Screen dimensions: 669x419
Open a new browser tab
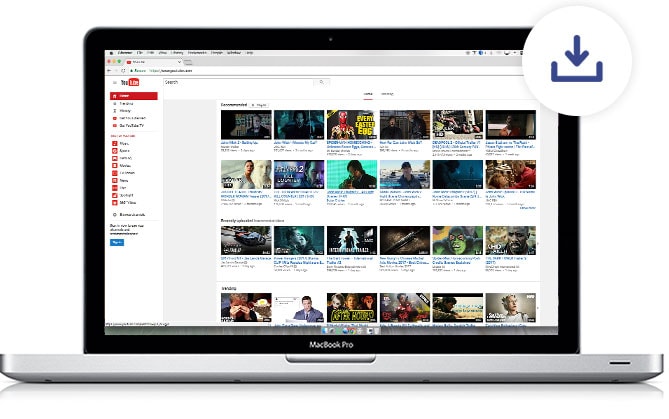[188, 62]
